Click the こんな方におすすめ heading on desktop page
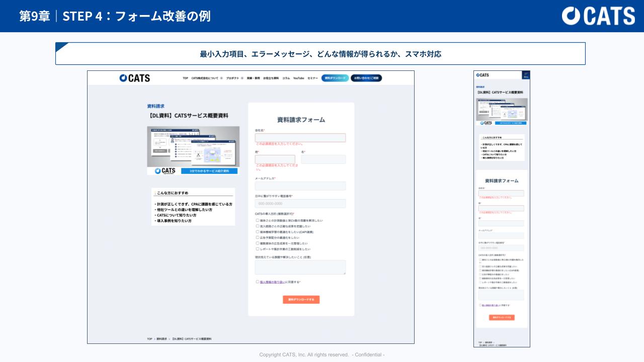Viewport: 644px width, 362px height. (173, 193)
